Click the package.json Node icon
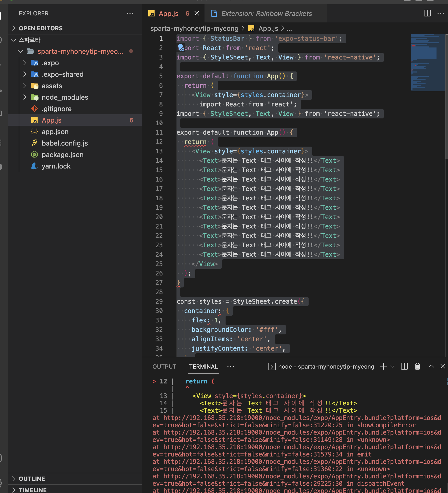The image size is (448, 493). [x=34, y=155]
